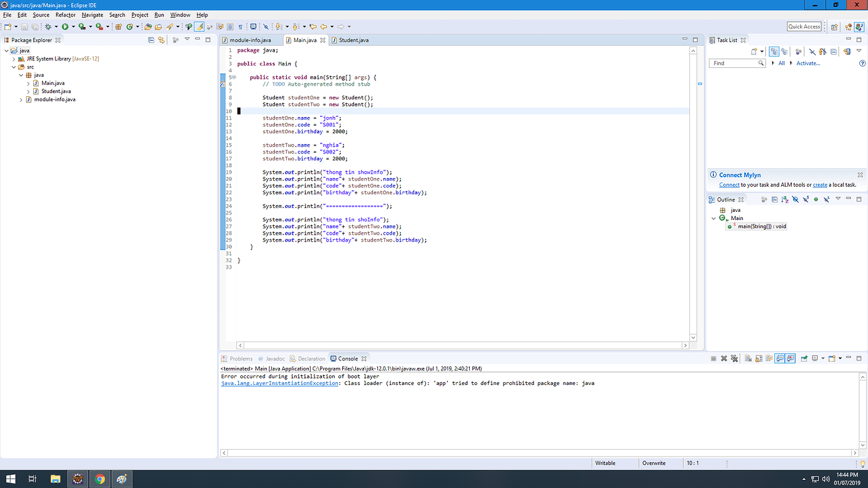
Task: Click the Connect link in Connect Mylyn panel
Action: tap(729, 184)
